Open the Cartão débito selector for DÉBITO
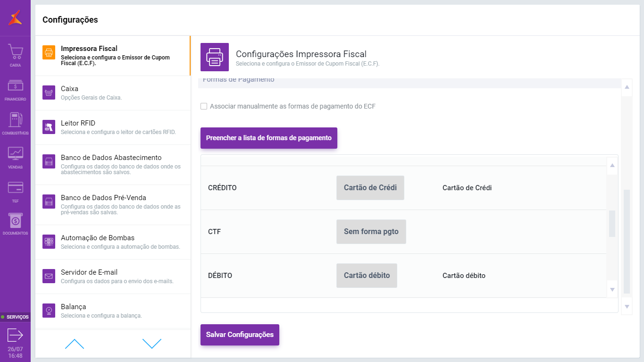This screenshot has width=644, height=362. pyautogui.click(x=367, y=276)
